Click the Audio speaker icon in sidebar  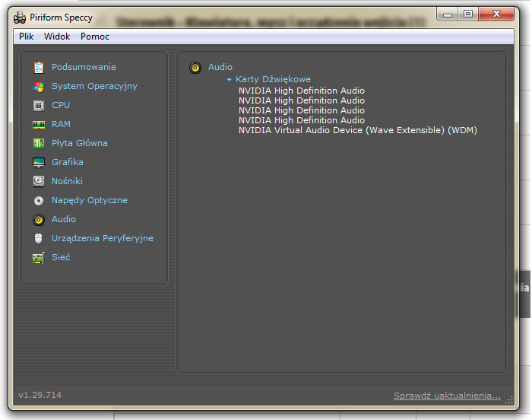(39, 220)
